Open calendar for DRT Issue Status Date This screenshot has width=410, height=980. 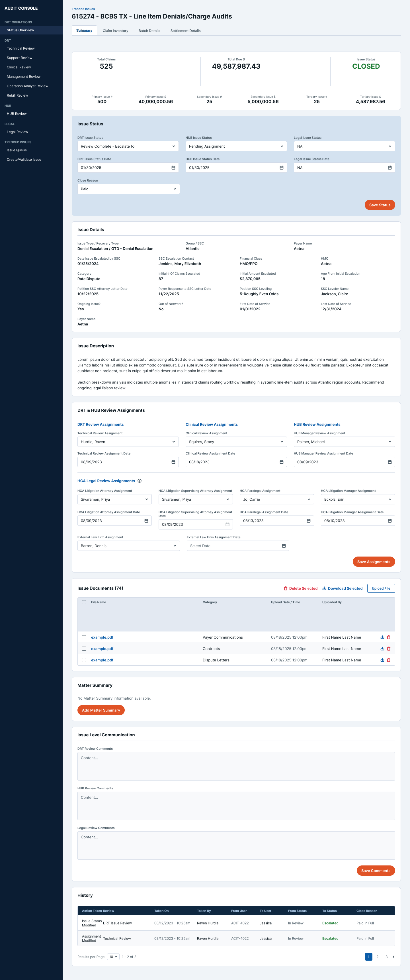click(173, 168)
